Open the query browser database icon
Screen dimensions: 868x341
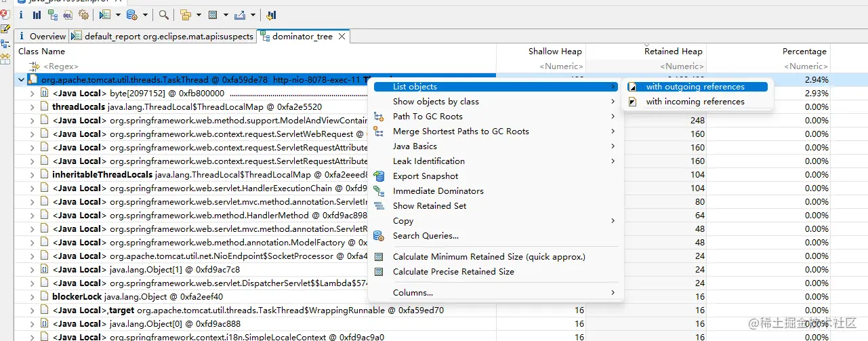[132, 14]
